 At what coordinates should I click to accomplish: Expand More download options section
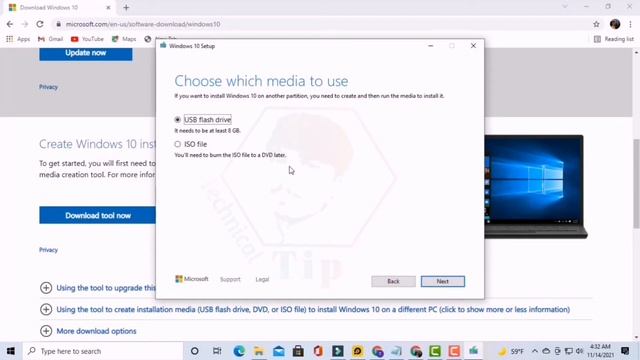(88, 331)
